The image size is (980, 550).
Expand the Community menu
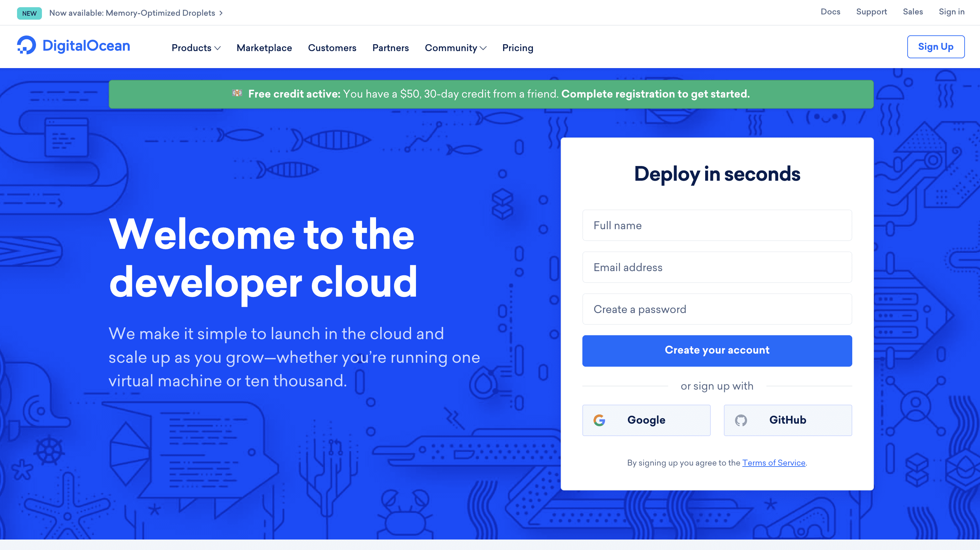pyautogui.click(x=452, y=48)
